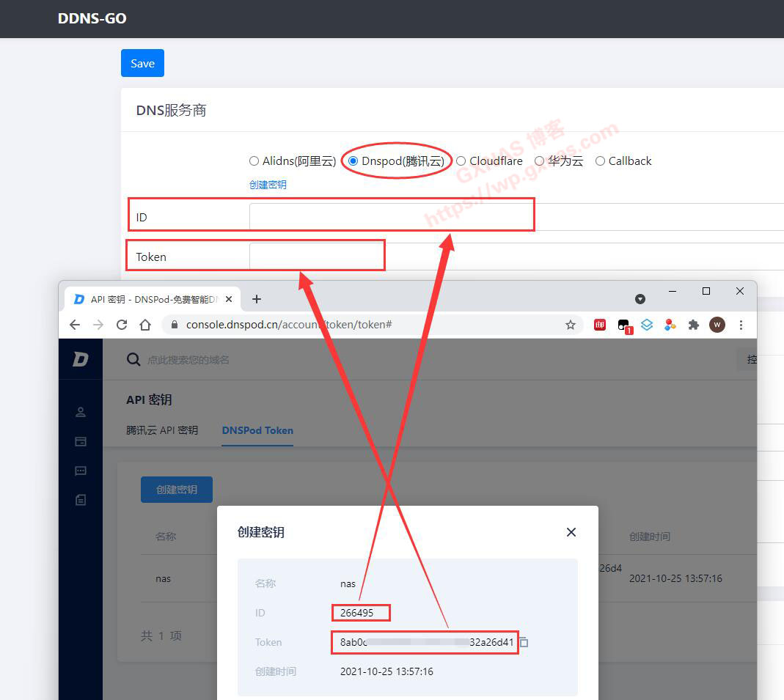Close the 创建密钥 dialog
Image resolution: width=784 pixels, height=700 pixels.
tap(571, 532)
